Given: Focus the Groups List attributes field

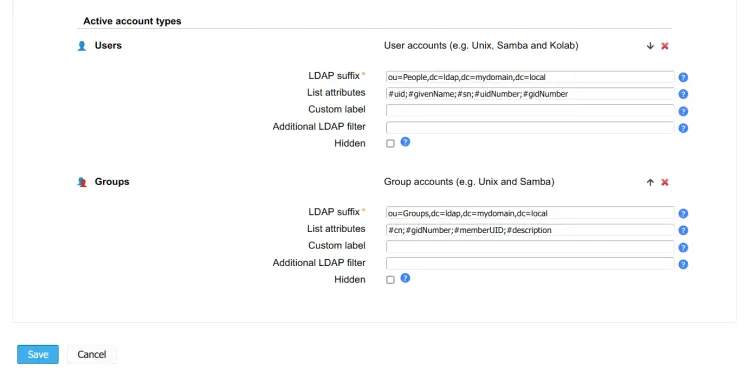Looking at the screenshot, I should coord(530,230).
